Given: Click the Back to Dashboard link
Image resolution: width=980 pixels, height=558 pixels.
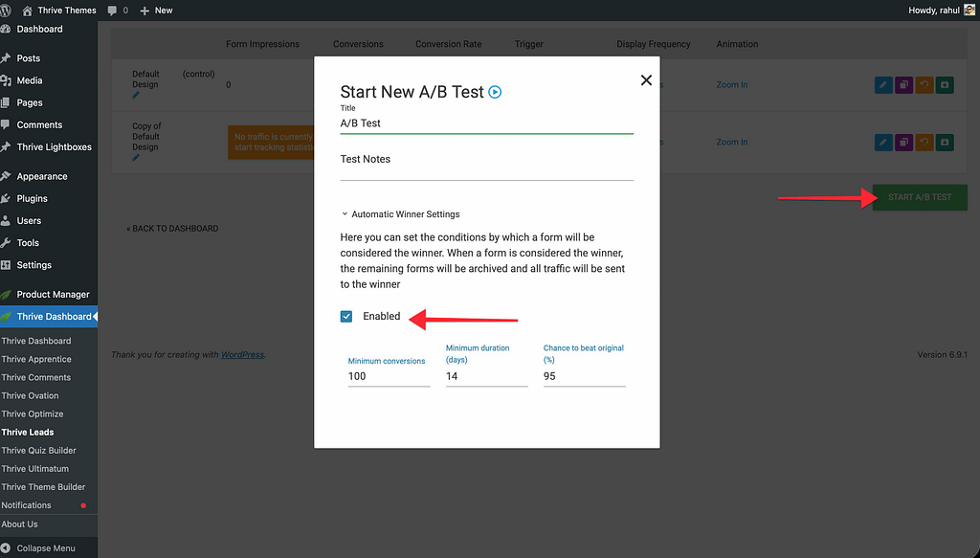Looking at the screenshot, I should coord(174,229).
